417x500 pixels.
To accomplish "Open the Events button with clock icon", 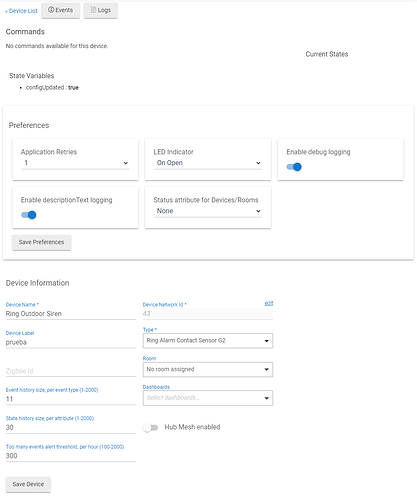I will [x=60, y=10].
